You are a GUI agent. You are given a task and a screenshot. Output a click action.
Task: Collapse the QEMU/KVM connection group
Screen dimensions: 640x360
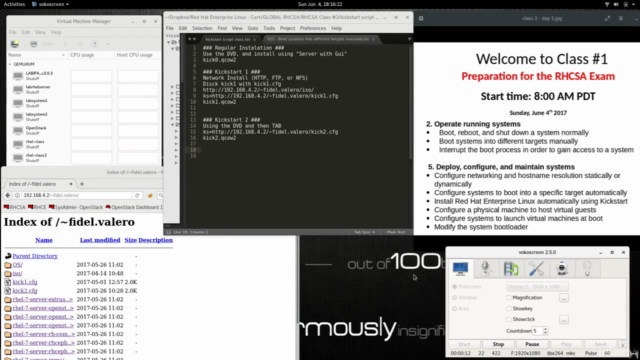[10, 64]
